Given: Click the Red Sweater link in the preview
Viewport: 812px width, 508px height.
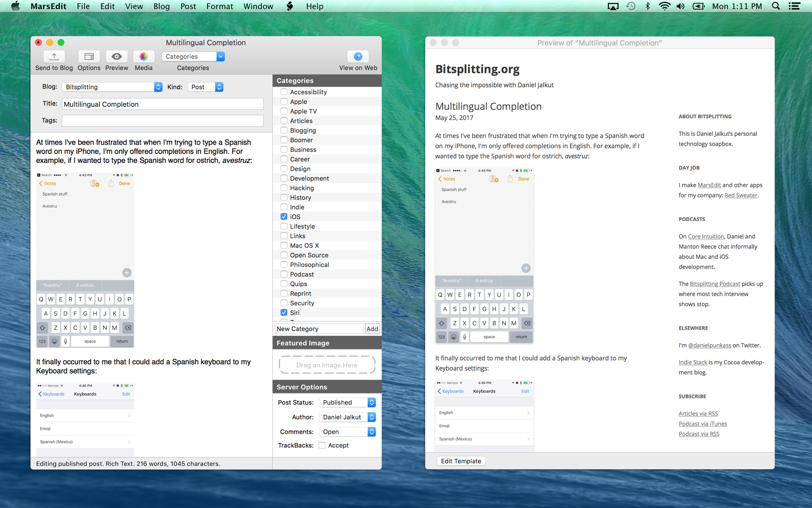Looking at the screenshot, I should click(741, 195).
